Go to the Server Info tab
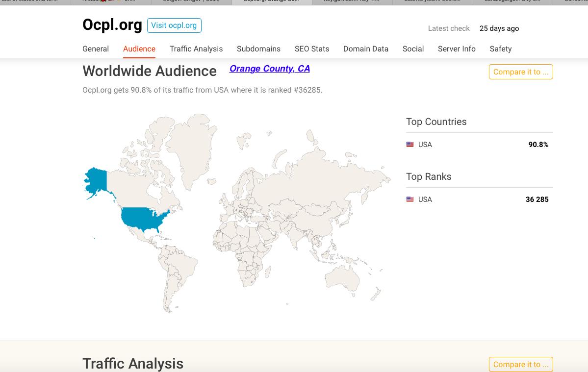The width and height of the screenshot is (588, 372). coord(457,49)
